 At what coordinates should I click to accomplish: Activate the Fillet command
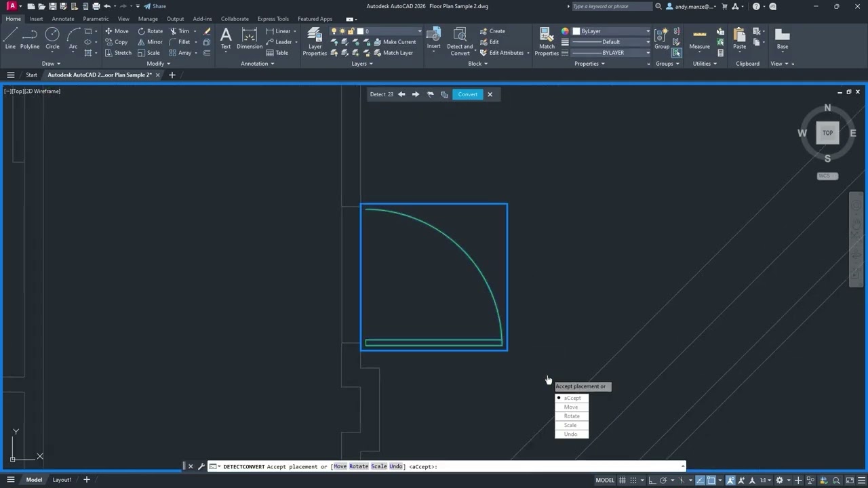pyautogui.click(x=180, y=42)
